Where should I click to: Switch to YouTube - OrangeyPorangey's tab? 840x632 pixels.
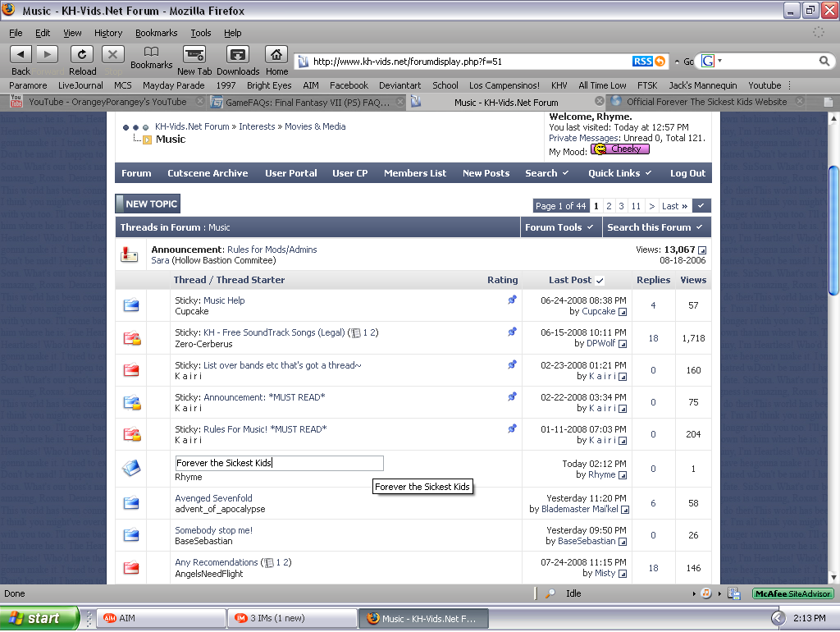[x=107, y=102]
